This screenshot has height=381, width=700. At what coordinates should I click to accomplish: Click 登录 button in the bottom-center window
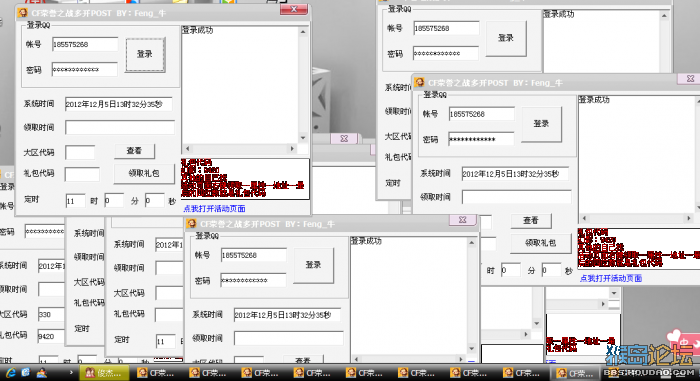coord(313,265)
